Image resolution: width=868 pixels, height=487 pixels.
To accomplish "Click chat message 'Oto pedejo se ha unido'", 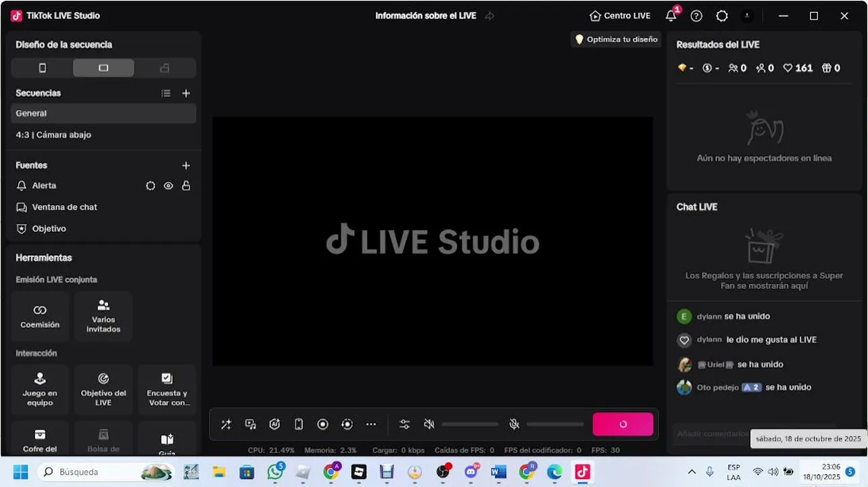I will 754,388.
